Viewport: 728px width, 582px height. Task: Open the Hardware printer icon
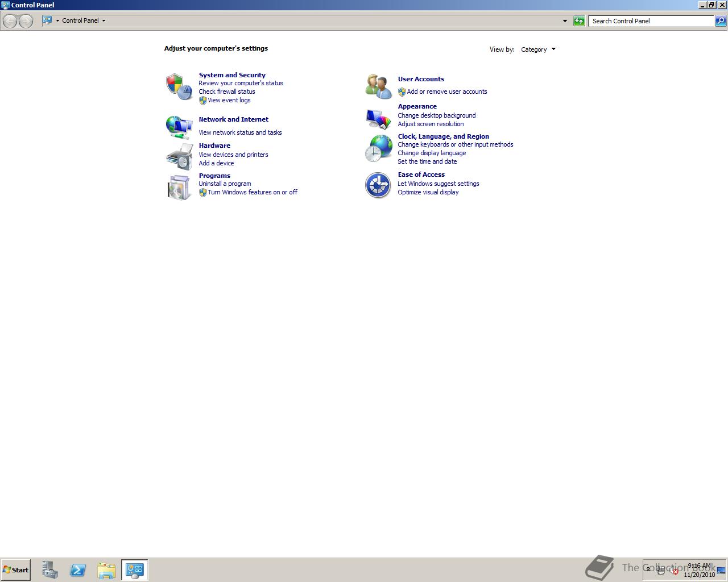tap(179, 156)
